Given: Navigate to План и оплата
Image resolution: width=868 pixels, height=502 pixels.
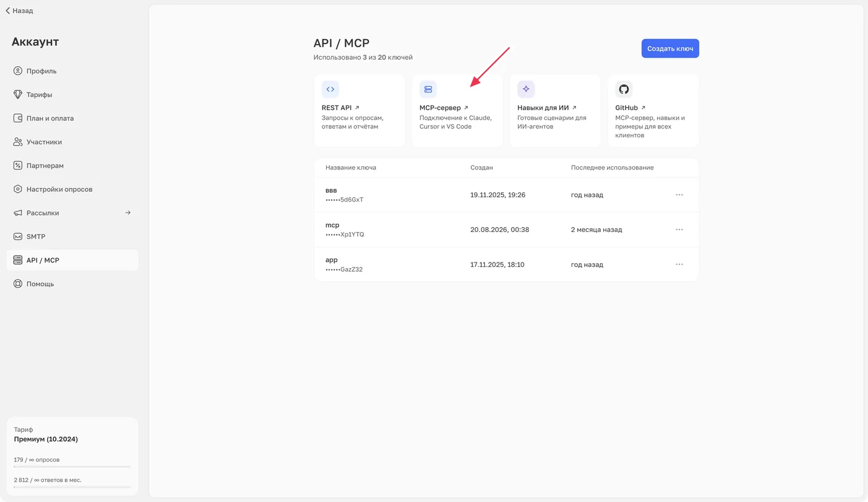Looking at the screenshot, I should tap(73, 118).
